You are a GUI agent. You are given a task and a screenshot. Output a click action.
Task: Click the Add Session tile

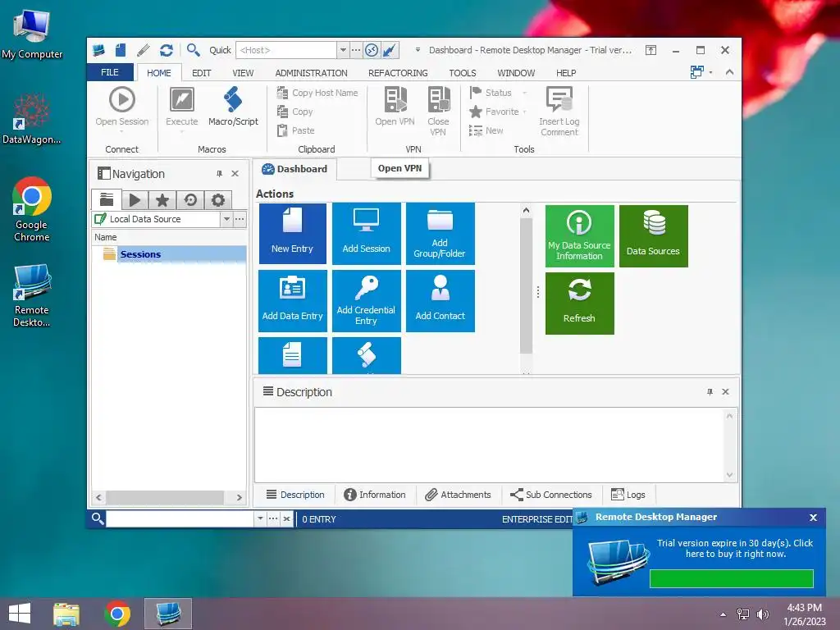pos(367,234)
